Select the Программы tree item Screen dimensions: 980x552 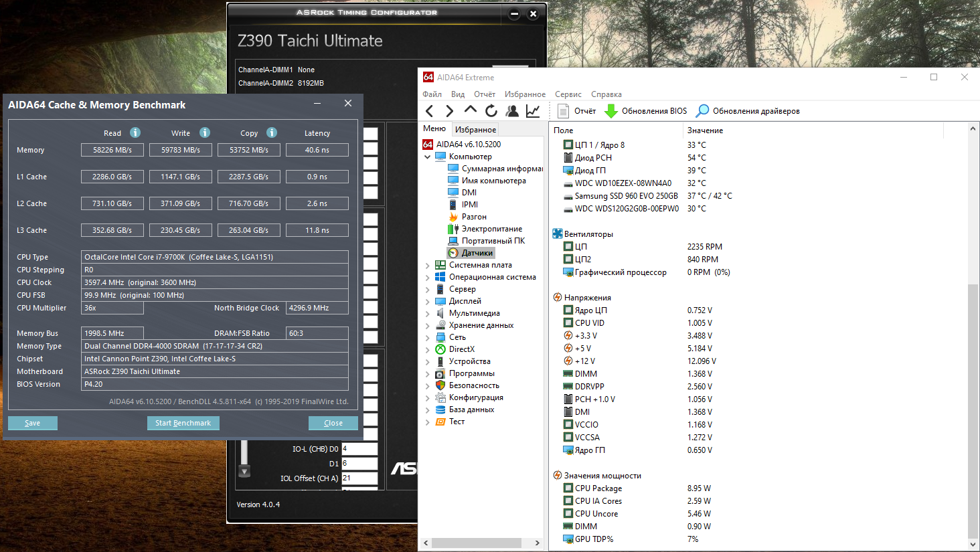[465, 373]
